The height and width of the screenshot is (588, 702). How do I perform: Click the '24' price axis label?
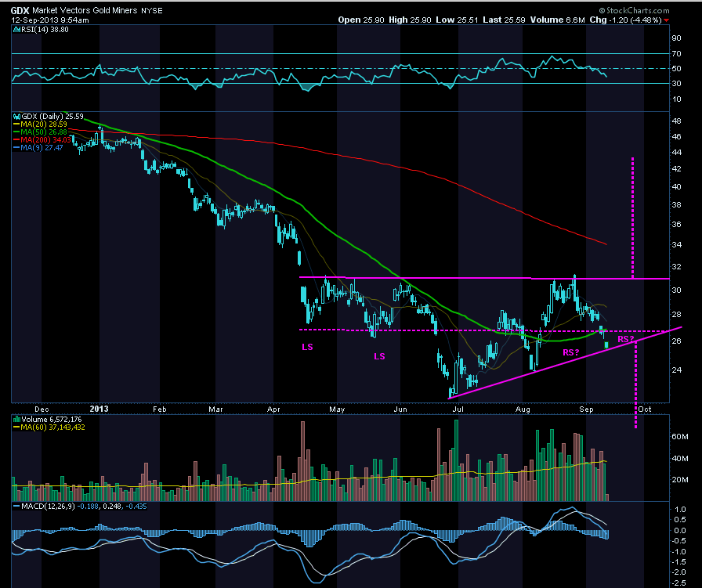click(676, 370)
